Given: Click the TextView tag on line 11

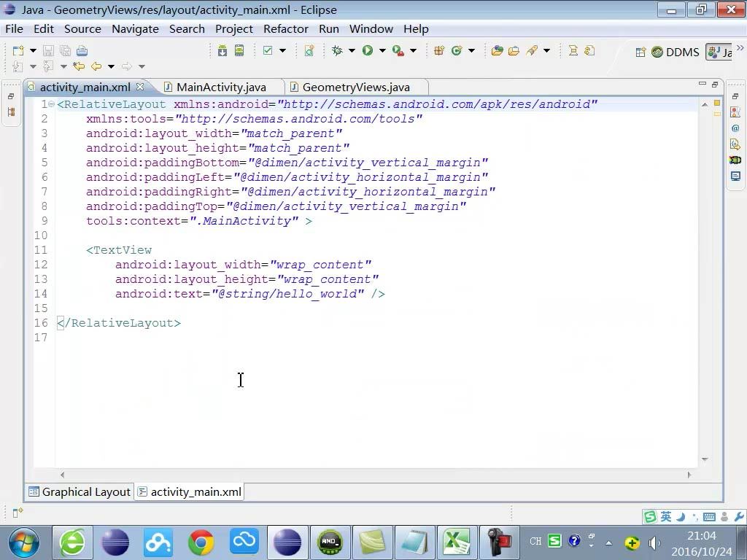Looking at the screenshot, I should pyautogui.click(x=119, y=250).
